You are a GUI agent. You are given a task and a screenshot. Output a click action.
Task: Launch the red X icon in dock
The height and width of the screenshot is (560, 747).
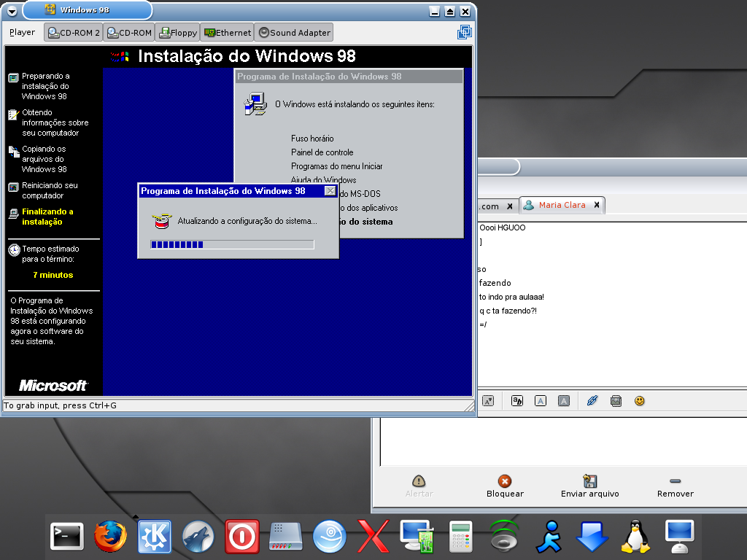coord(373,536)
